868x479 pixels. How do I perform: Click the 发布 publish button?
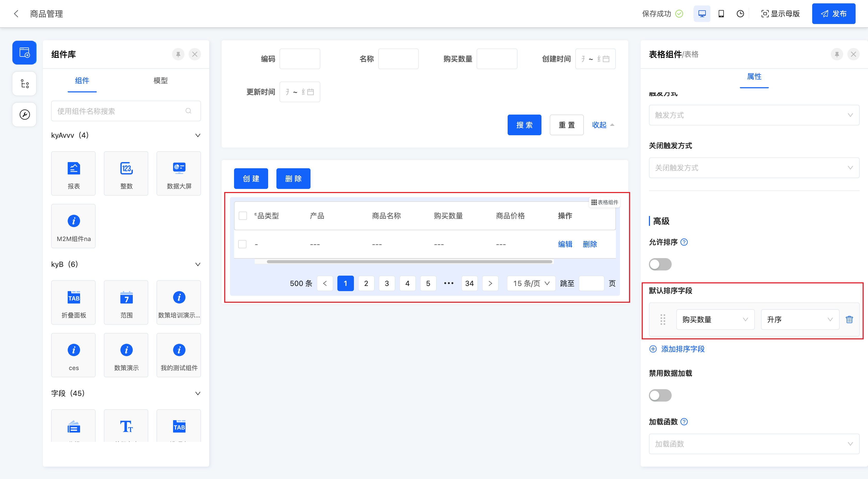tap(834, 14)
